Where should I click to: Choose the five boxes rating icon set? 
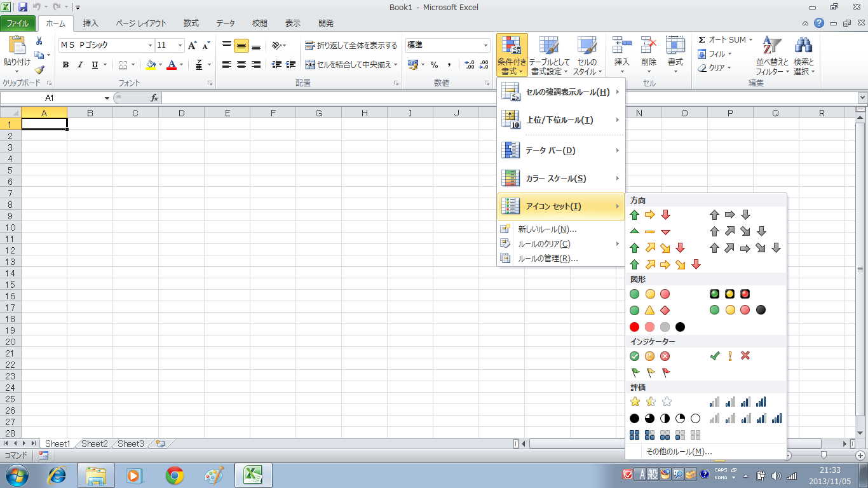click(665, 435)
